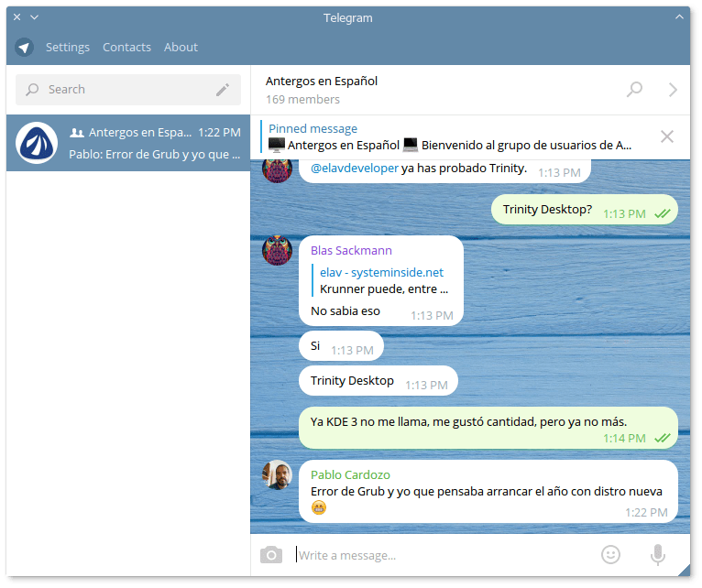Screen dimensions: 702x588
Task: Click the 'Trinity Desktop' 1:13 PM incoming message
Action: pyautogui.click(x=378, y=381)
